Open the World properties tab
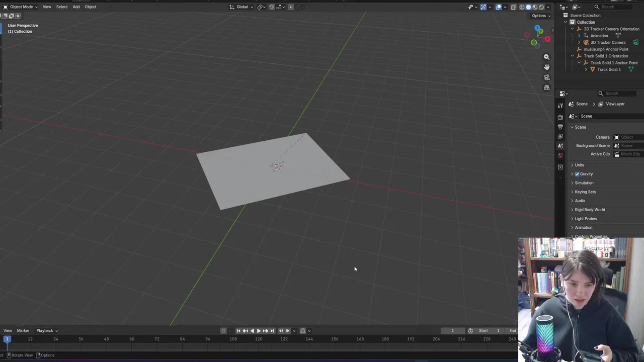The image size is (644, 362). [560, 155]
